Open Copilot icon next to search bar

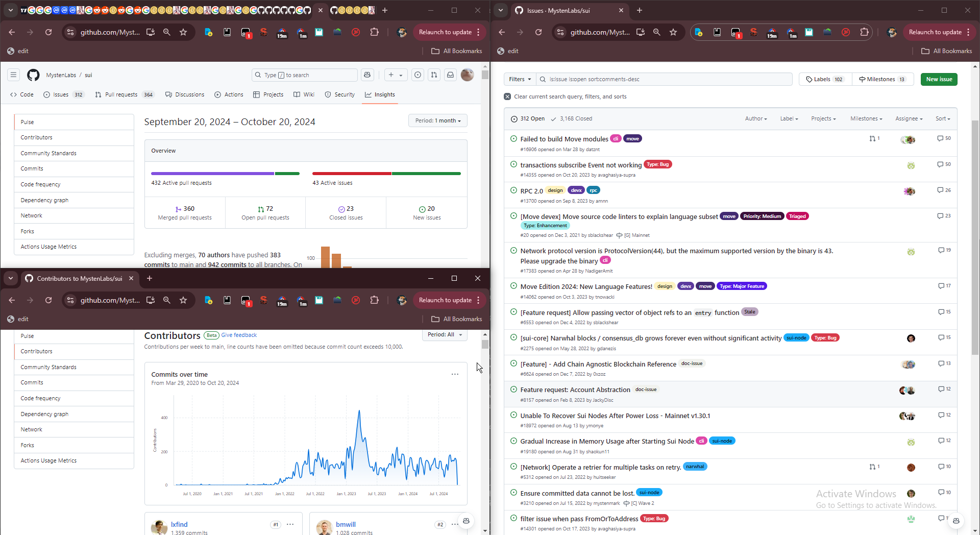367,75
